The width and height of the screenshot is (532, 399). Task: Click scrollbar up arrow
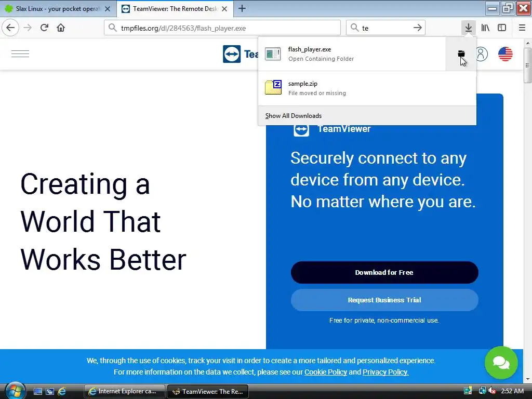527,44
